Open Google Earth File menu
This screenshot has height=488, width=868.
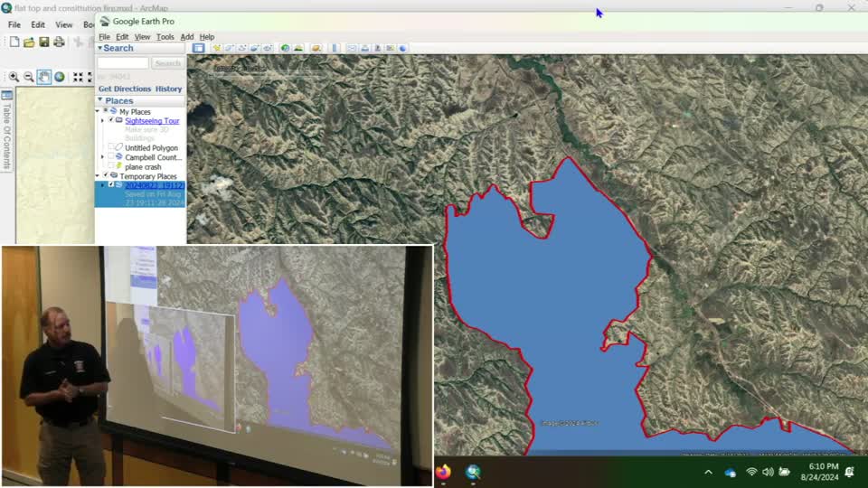(x=104, y=36)
